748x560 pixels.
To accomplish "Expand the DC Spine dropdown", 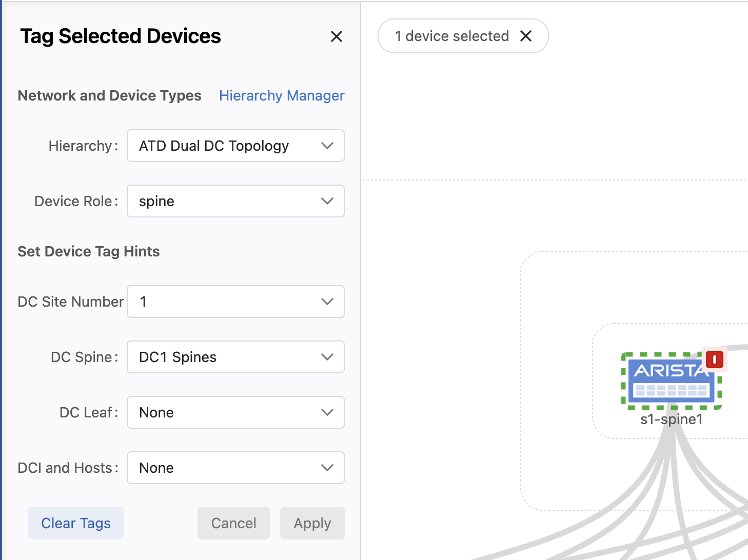I will click(x=235, y=357).
